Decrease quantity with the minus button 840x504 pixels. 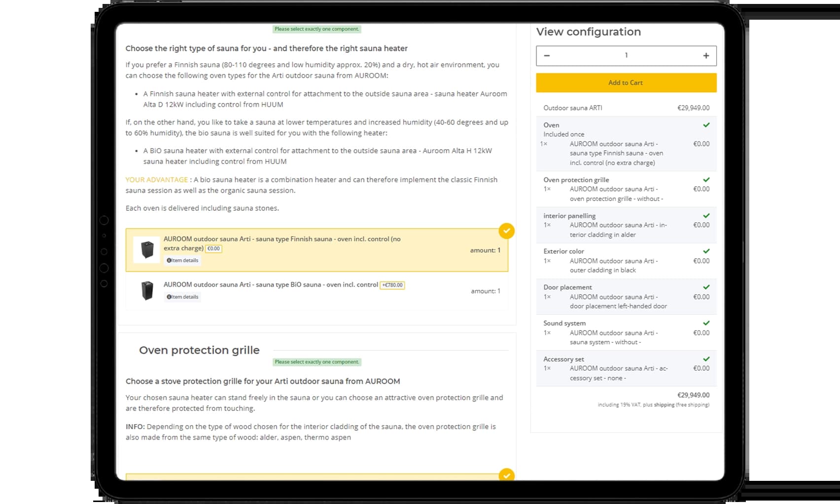(x=547, y=56)
